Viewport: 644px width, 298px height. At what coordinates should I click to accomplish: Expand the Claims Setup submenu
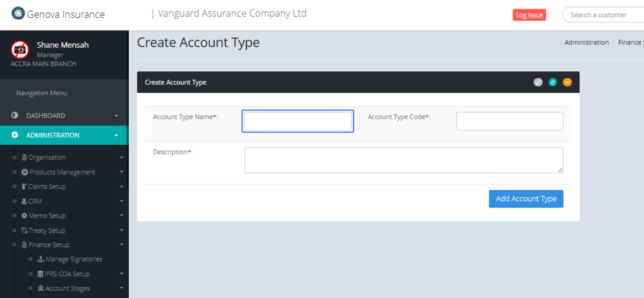pos(121,187)
